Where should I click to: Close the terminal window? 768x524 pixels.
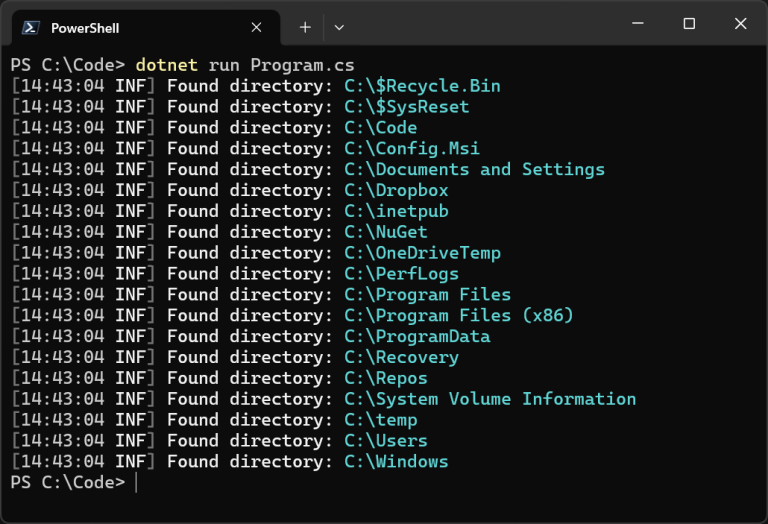point(741,23)
